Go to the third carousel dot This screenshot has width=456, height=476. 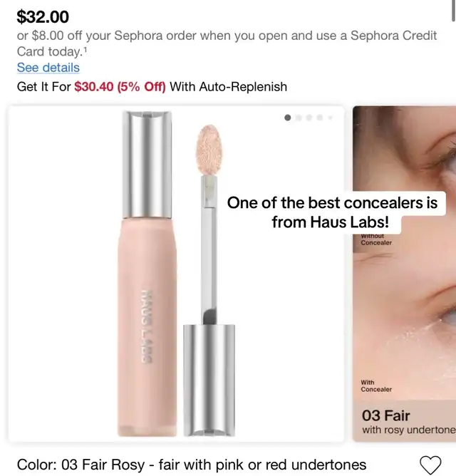[309, 118]
